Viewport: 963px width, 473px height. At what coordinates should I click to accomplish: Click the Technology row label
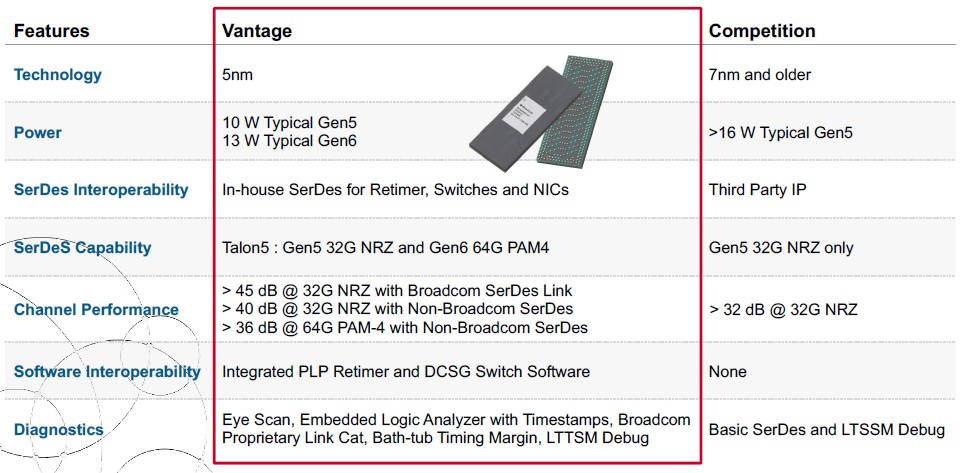click(x=58, y=75)
